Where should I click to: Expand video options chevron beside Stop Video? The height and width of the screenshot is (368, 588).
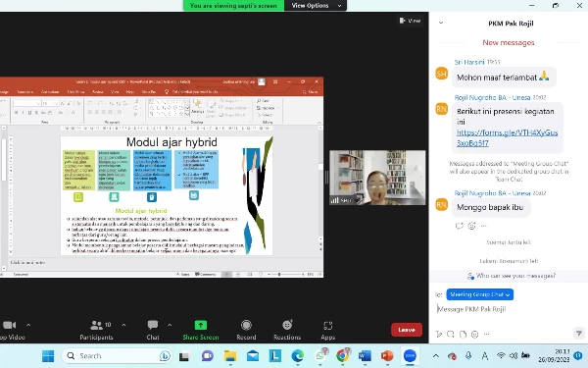(28, 325)
